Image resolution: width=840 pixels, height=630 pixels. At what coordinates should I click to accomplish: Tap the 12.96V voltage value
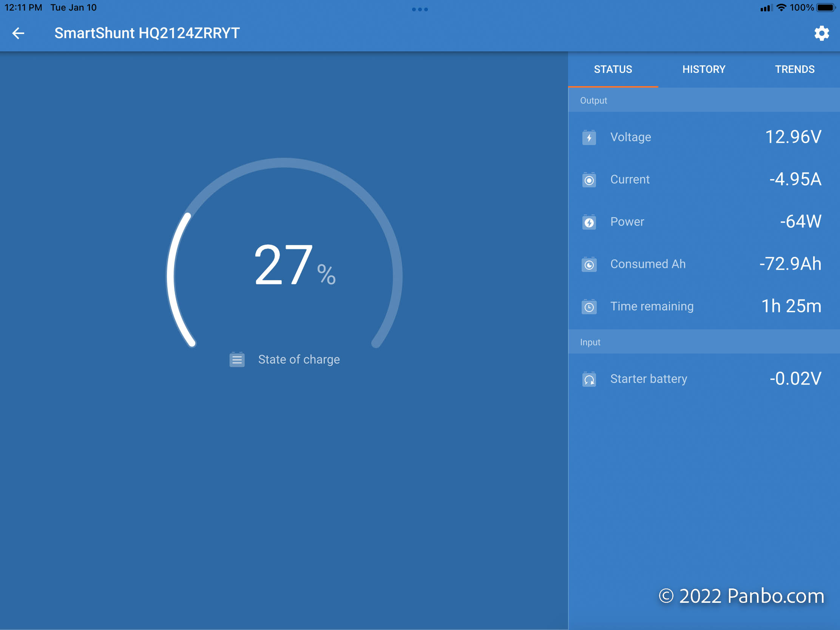[x=793, y=137]
